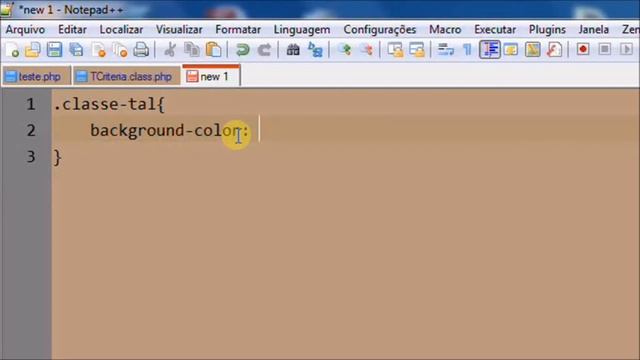Click the Close All documents icon

120,50
